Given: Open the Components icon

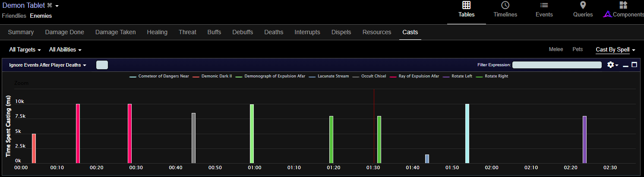Looking at the screenshot, I should pyautogui.click(x=623, y=5).
